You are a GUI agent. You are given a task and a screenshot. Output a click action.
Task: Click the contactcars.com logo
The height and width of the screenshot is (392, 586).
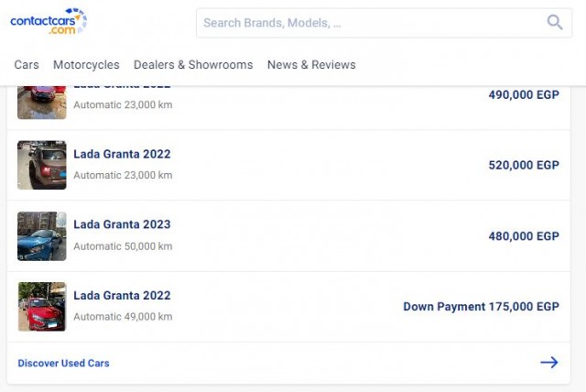(49, 21)
